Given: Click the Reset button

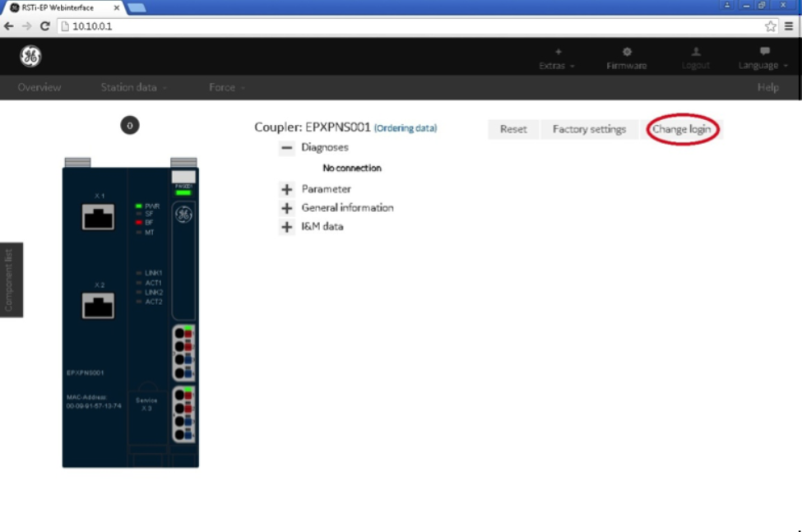Looking at the screenshot, I should click(x=513, y=129).
